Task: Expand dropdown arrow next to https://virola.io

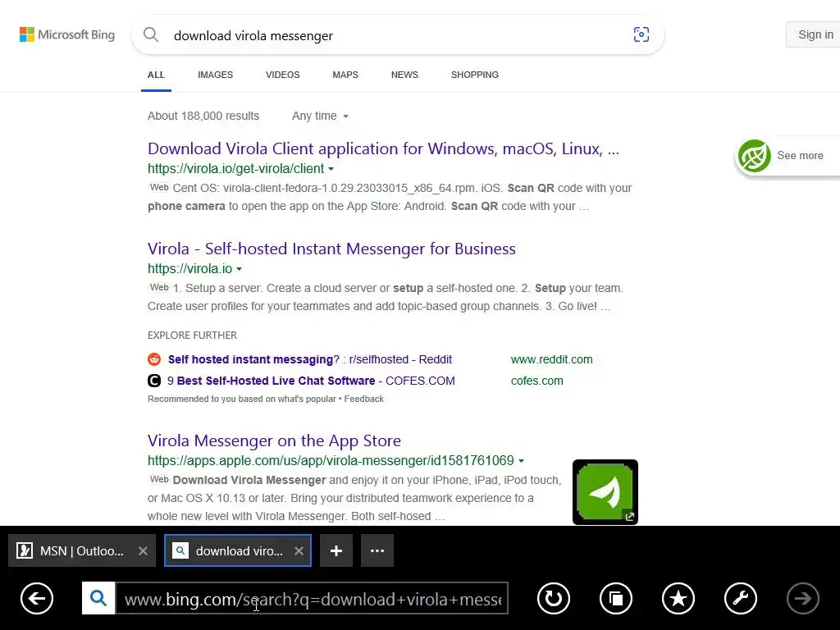Action: 239,269
